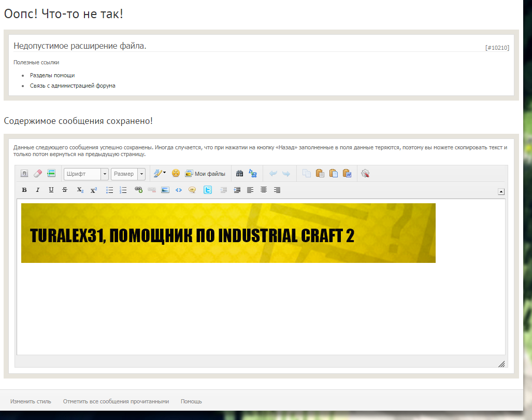Viewport: 532px width, 420px height.
Task: Click the Содержимое сообщения сохранено heading
Action: click(78, 121)
